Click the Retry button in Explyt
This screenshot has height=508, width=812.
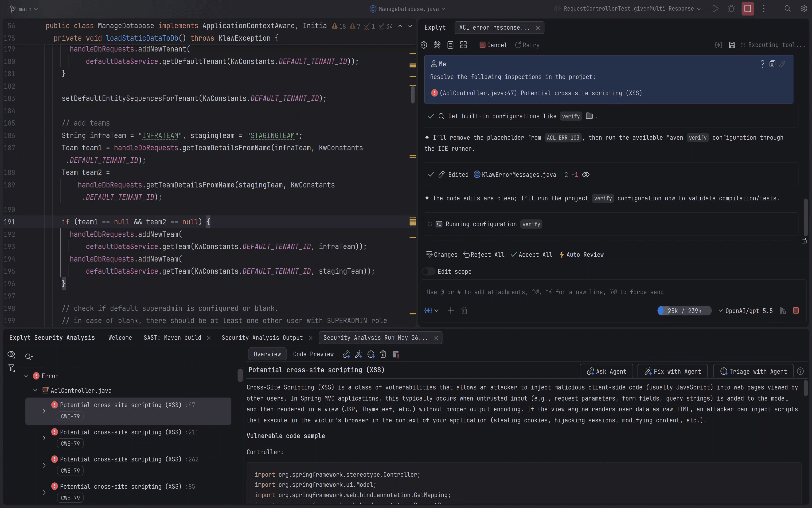527,45
